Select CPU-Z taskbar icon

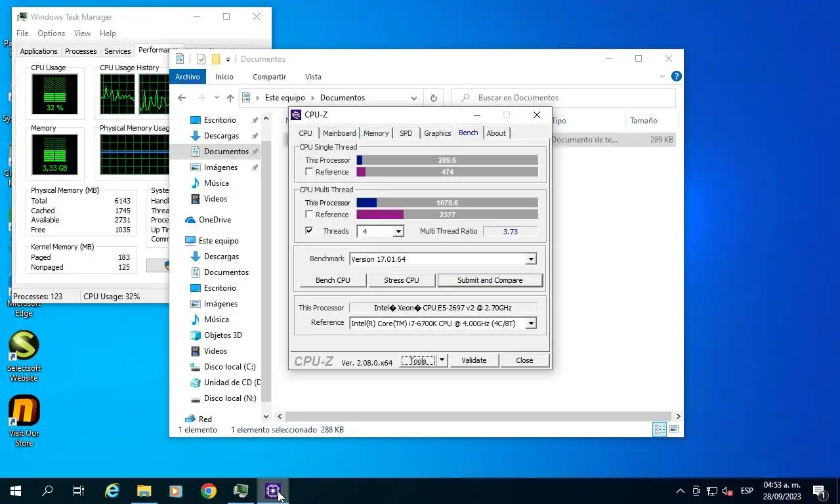pos(272,491)
